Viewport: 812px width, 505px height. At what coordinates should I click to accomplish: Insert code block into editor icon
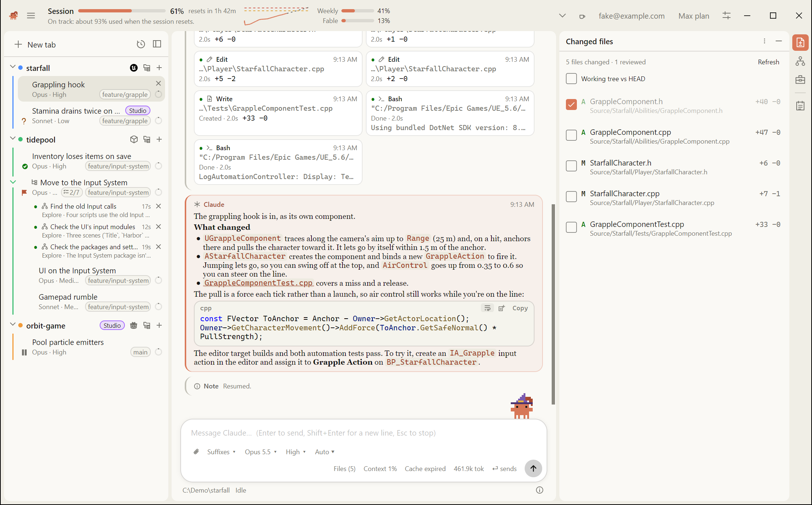pyautogui.click(x=502, y=308)
